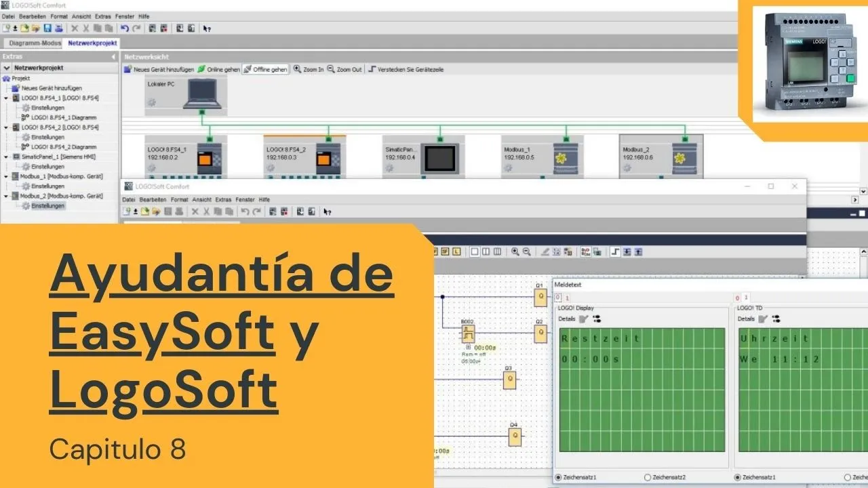Click the help pointer in the lower window toolbar
Viewport: 868px width, 488px height.
(x=328, y=211)
